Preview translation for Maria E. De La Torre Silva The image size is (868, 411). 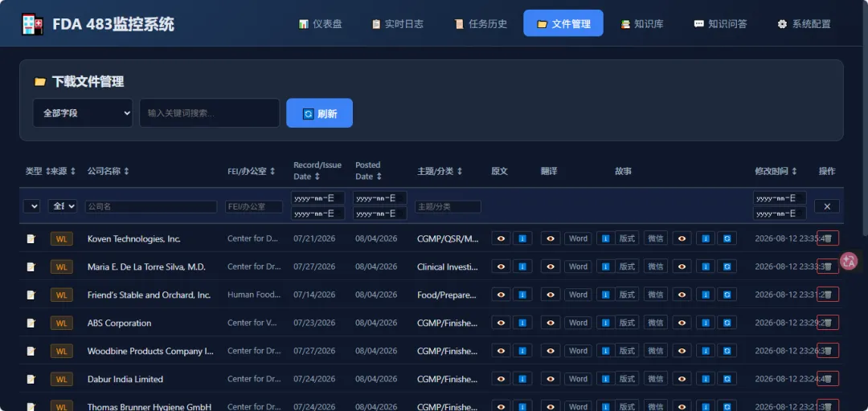pyautogui.click(x=551, y=267)
